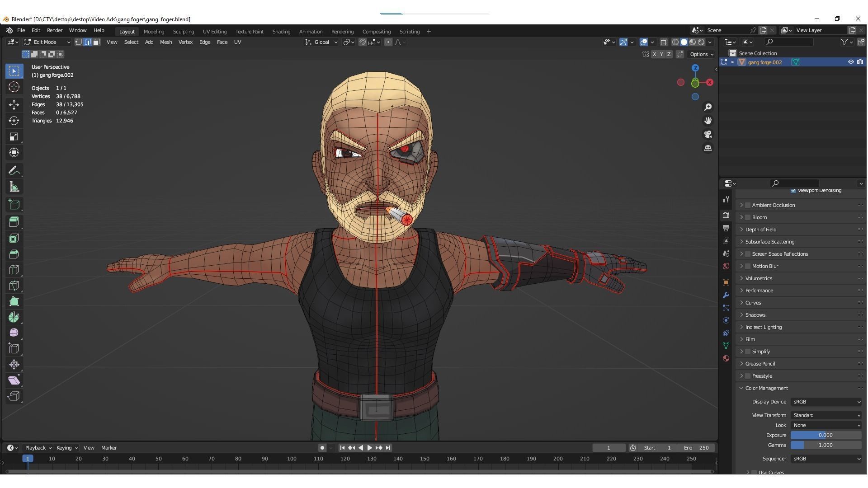The image size is (868, 488).
Task: Click the Exposure slider
Action: pyautogui.click(x=826, y=435)
